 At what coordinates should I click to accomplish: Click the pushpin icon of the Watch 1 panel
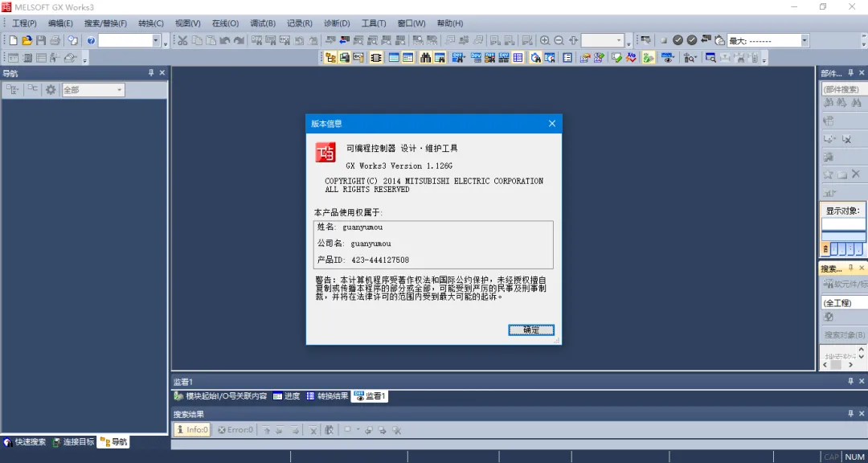[851, 382]
